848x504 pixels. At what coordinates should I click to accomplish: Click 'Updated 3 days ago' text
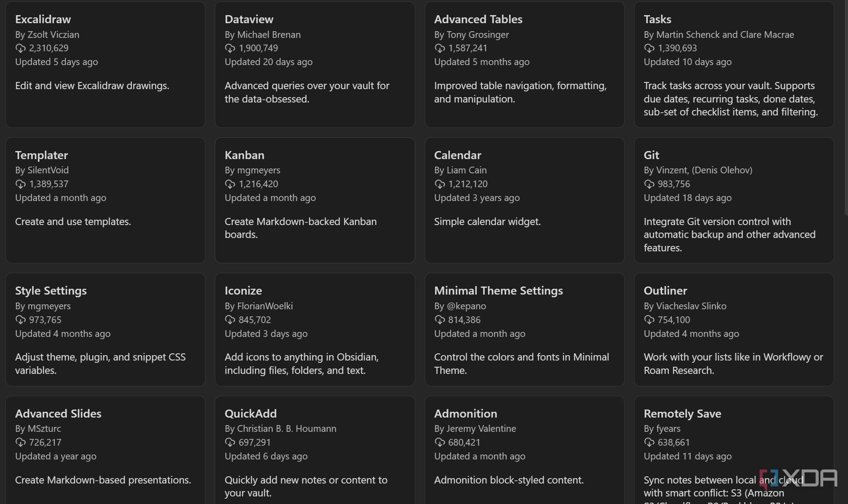coord(266,334)
